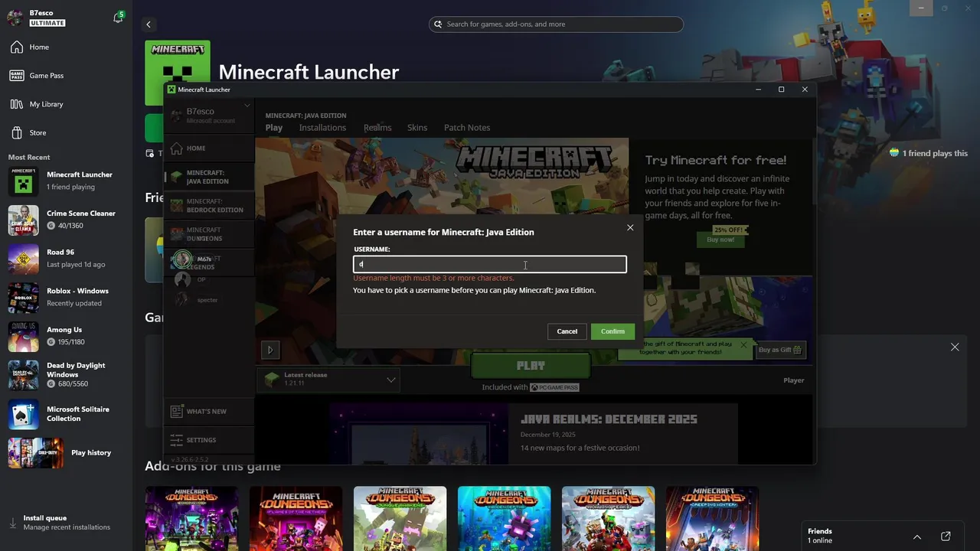This screenshot has width=980, height=551.
Task: Close the username dialog with X
Action: [630, 227]
